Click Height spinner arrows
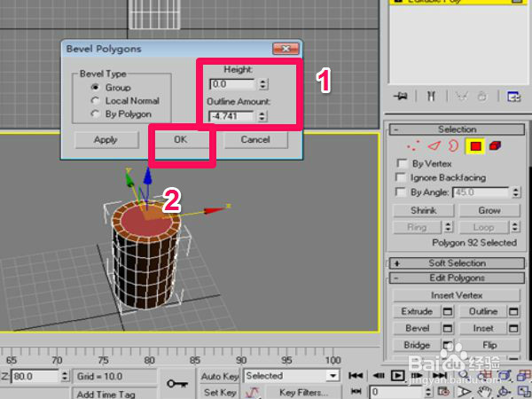The height and width of the screenshot is (399, 532). click(263, 84)
